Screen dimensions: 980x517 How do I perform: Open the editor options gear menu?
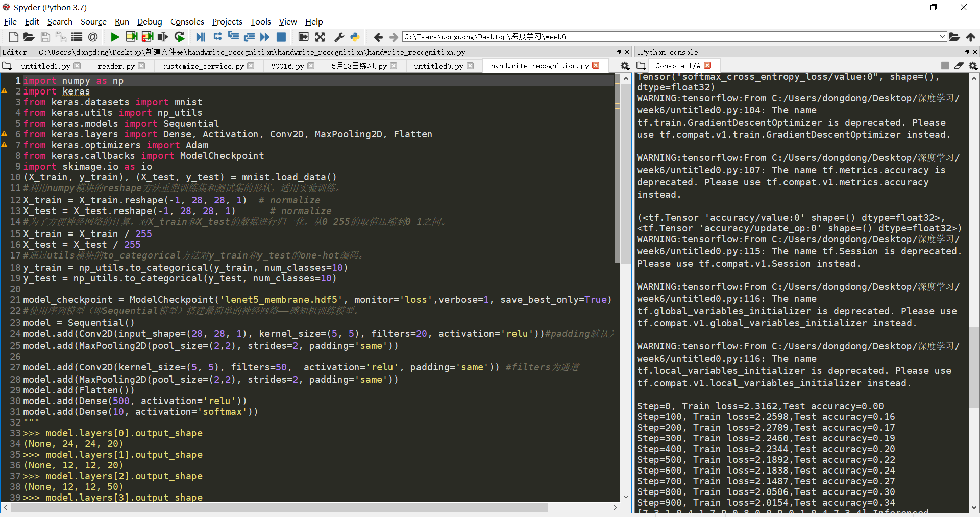pyautogui.click(x=625, y=66)
